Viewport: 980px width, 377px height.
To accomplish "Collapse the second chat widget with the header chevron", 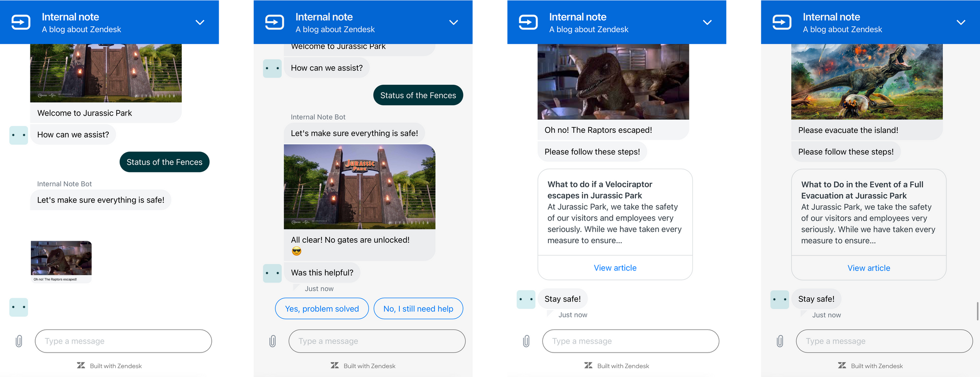I will click(454, 22).
